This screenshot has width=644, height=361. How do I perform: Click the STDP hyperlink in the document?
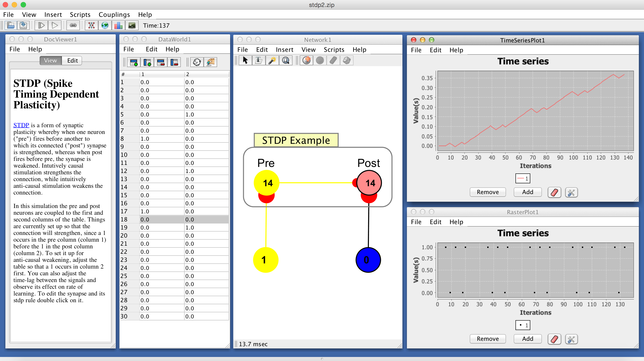21,125
